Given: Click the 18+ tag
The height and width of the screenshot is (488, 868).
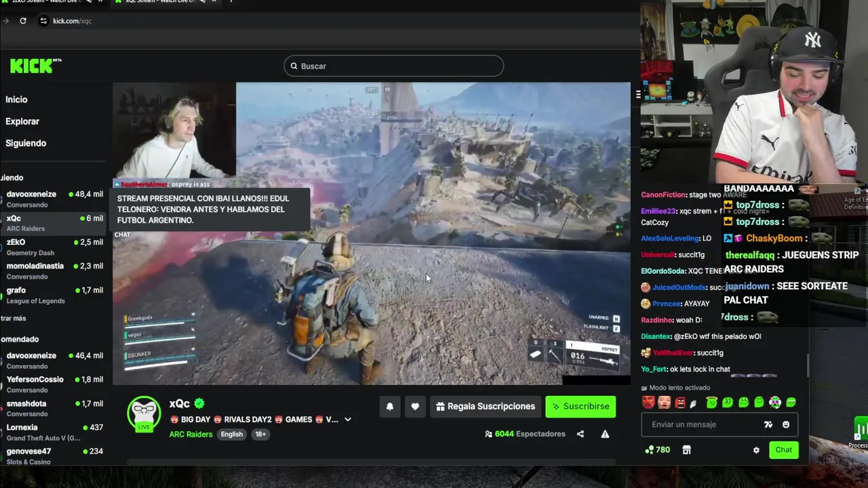Looking at the screenshot, I should 260,434.
